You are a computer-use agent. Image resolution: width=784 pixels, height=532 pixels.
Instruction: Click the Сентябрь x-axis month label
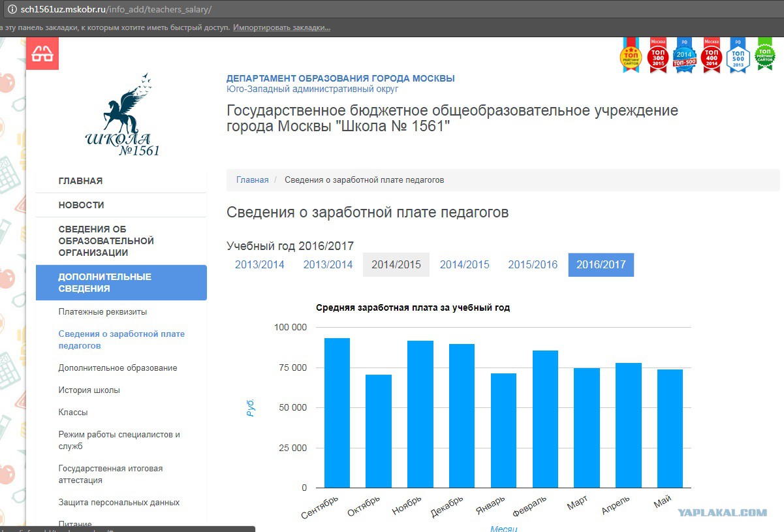(x=320, y=507)
